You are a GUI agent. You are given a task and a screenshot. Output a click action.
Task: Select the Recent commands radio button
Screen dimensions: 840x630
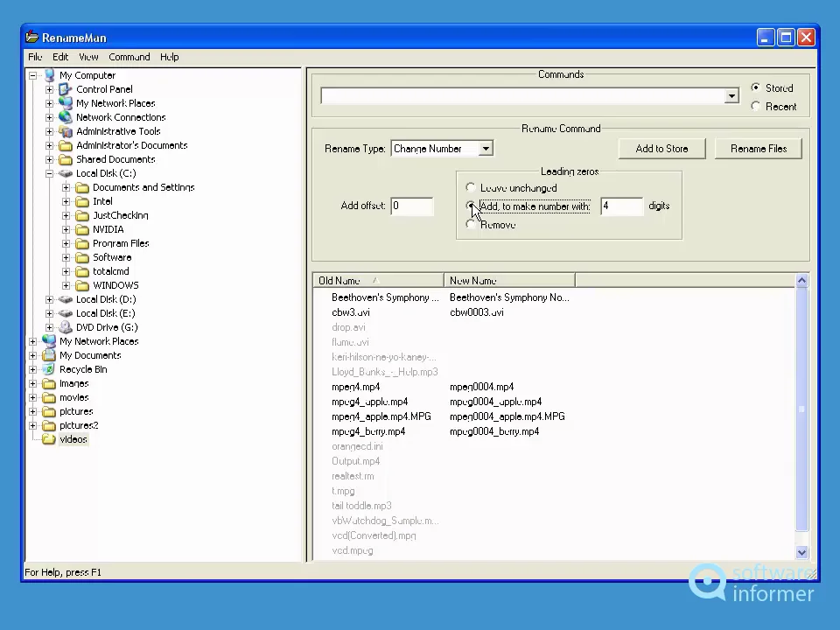point(755,106)
